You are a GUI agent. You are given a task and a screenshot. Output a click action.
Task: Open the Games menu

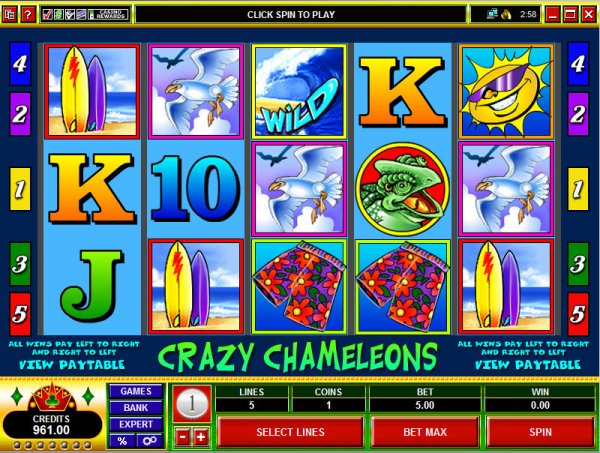tap(136, 391)
